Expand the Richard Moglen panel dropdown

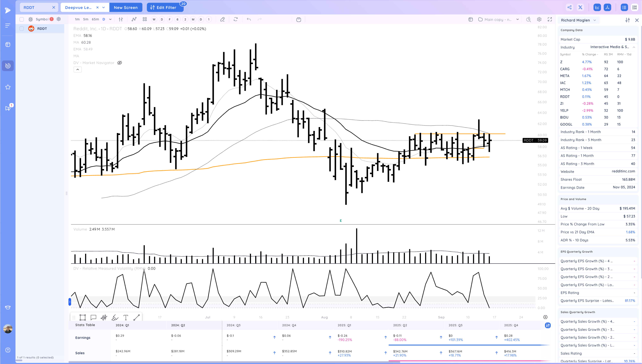(595, 20)
